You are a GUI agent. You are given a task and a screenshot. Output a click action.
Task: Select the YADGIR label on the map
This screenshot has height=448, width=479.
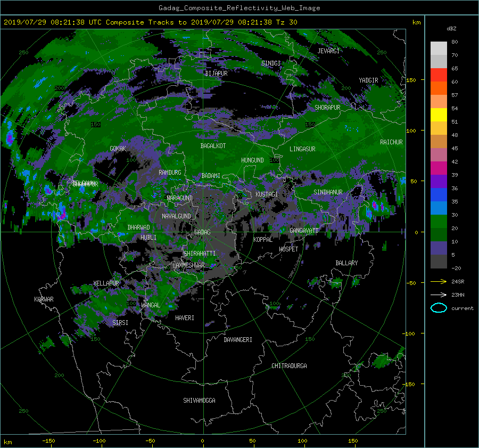(x=368, y=80)
